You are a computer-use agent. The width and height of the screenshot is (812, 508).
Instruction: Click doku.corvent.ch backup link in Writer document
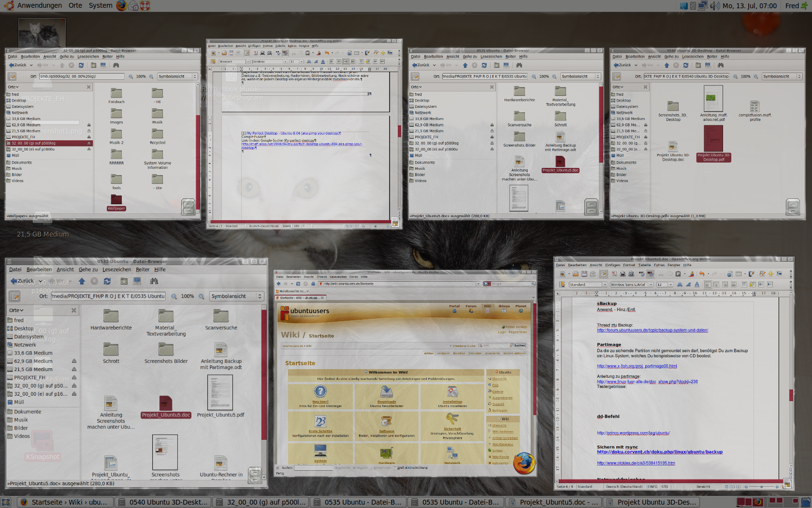point(659,452)
